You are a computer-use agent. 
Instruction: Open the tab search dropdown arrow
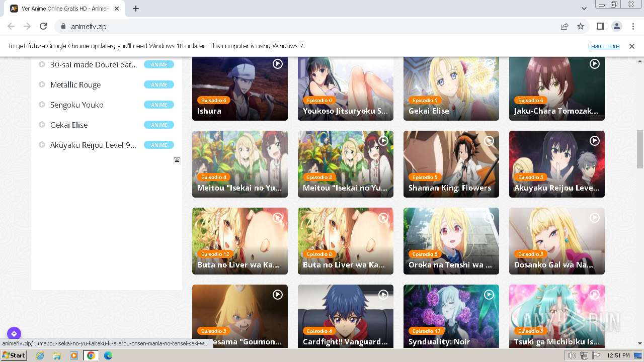point(584,9)
